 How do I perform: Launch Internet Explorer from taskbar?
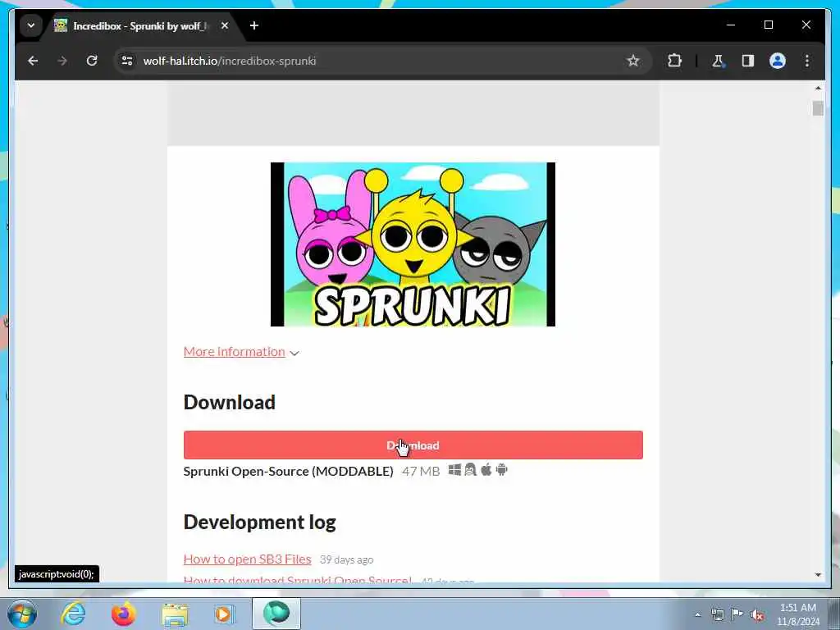[x=73, y=614]
